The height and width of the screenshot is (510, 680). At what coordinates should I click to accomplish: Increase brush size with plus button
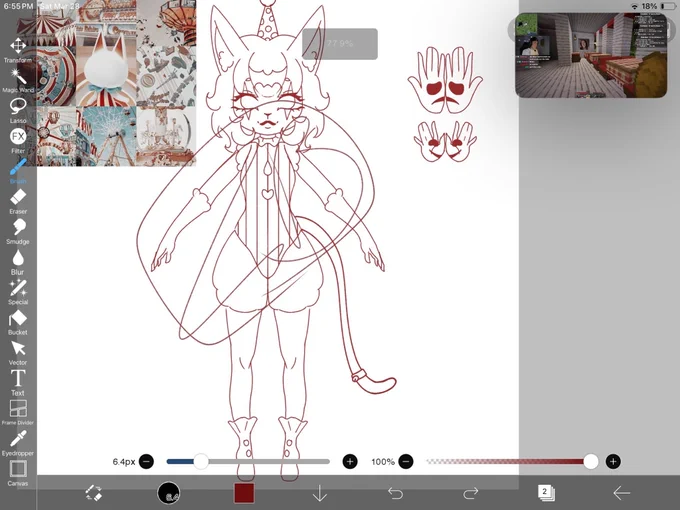tap(350, 461)
